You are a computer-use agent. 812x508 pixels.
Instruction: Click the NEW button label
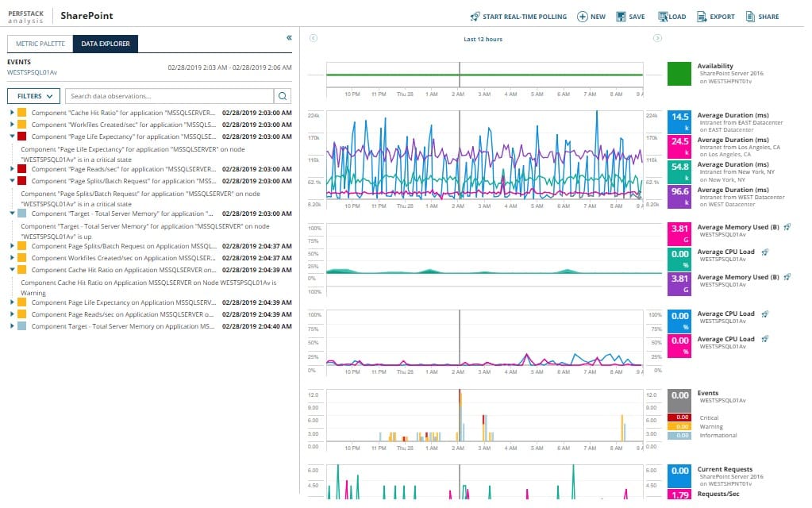(x=598, y=17)
